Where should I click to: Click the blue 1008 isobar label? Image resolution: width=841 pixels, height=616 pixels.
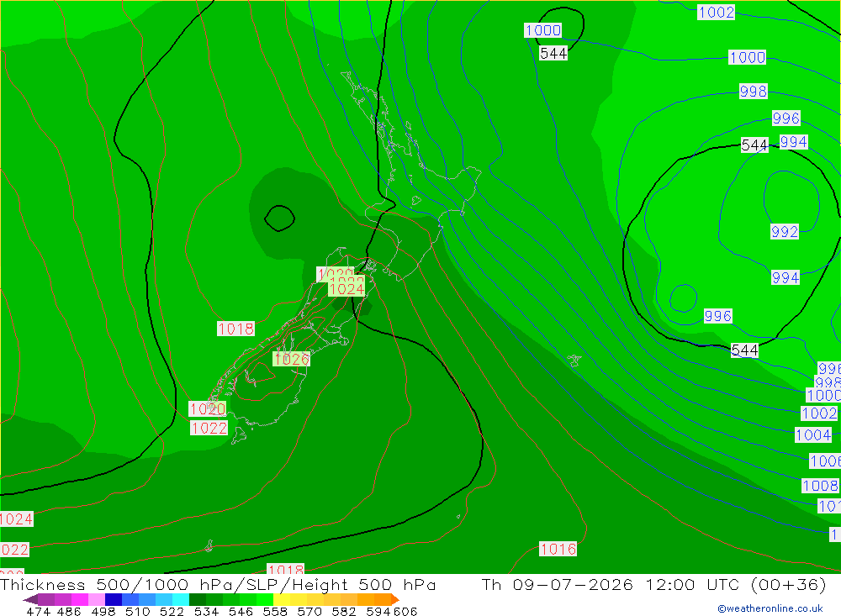coord(820,486)
